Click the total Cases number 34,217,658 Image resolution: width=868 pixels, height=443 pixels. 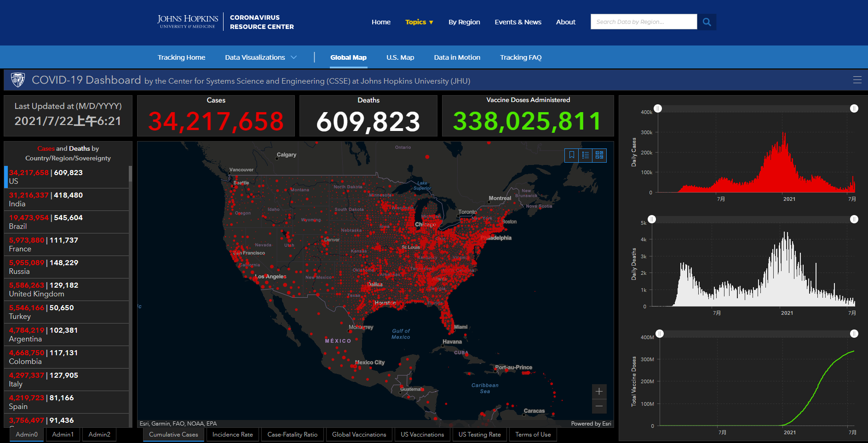216,121
